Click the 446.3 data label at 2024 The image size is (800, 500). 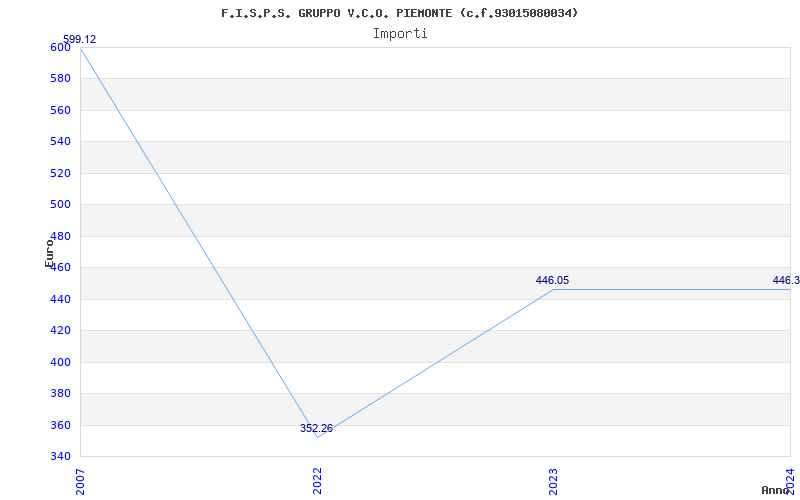[x=786, y=280]
